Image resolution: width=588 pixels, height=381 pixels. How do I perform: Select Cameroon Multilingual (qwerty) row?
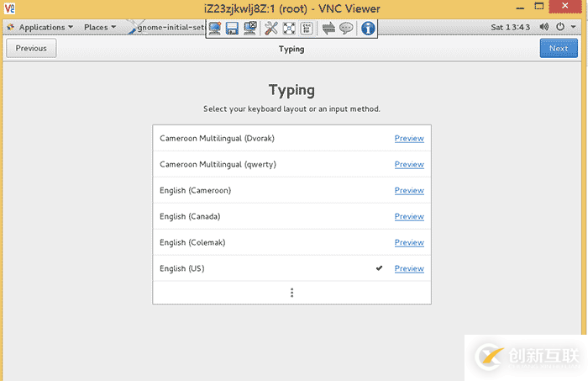(x=291, y=164)
